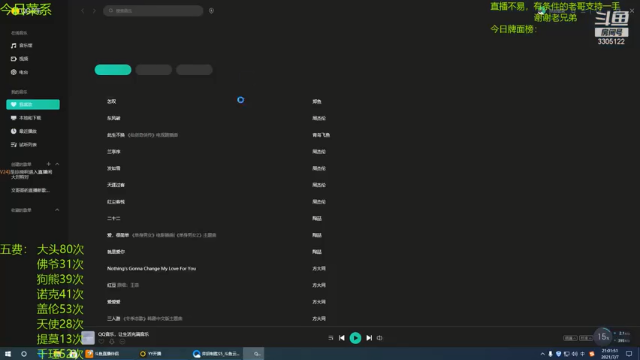Open more options for current track
Image resolution: width=640 pixels, height=360 pixels.
pyautogui.click(x=122, y=342)
